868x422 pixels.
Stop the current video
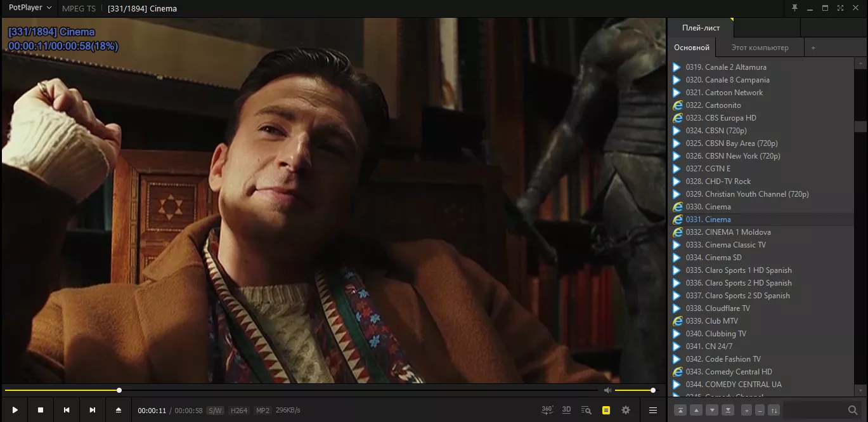click(41, 410)
